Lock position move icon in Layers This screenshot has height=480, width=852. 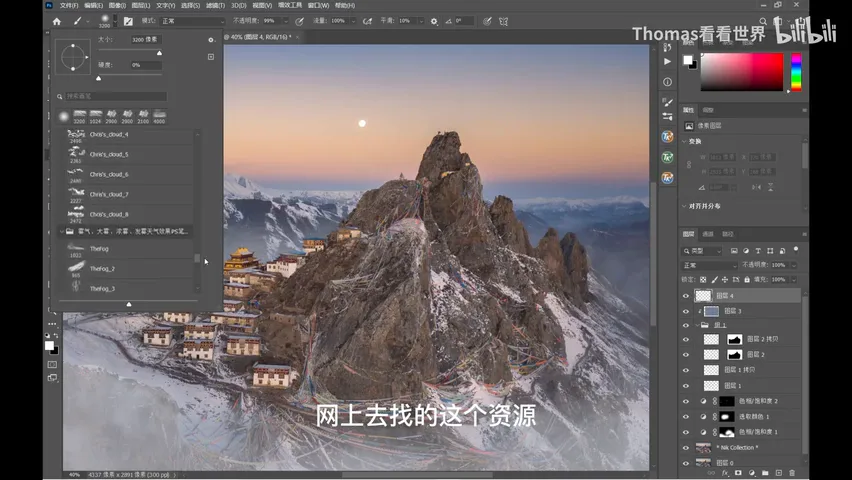[x=725, y=279]
